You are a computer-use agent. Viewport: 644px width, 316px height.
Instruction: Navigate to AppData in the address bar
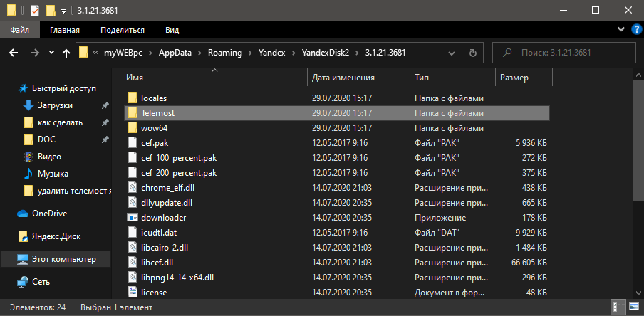point(175,53)
